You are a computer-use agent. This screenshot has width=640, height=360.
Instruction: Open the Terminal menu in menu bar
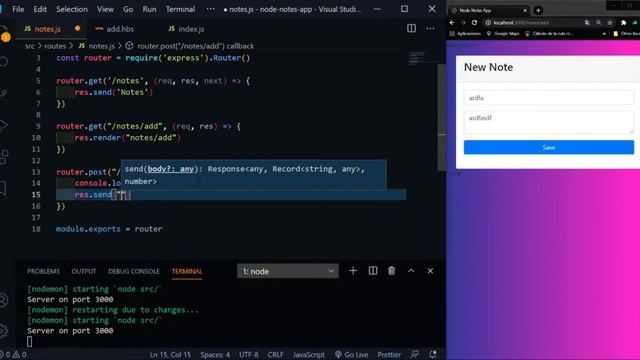pyautogui.click(x=180, y=9)
